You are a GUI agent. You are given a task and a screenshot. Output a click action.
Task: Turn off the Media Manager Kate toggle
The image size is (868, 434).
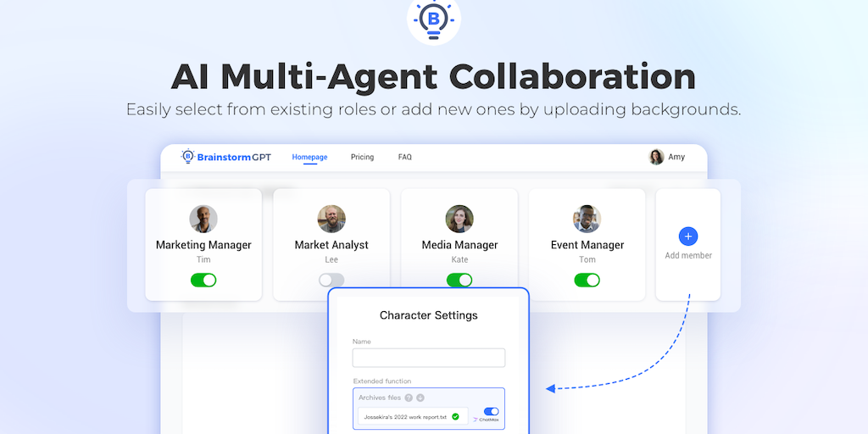(459, 280)
